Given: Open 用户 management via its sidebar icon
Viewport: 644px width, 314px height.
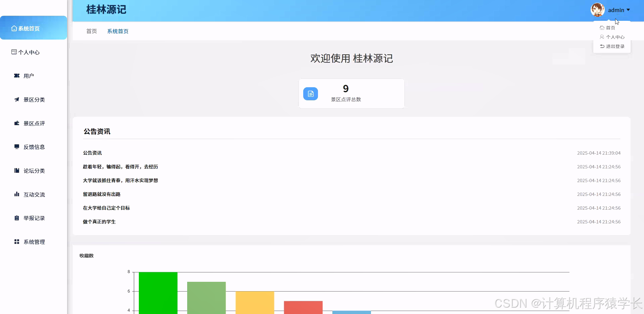Looking at the screenshot, I should click(17, 75).
